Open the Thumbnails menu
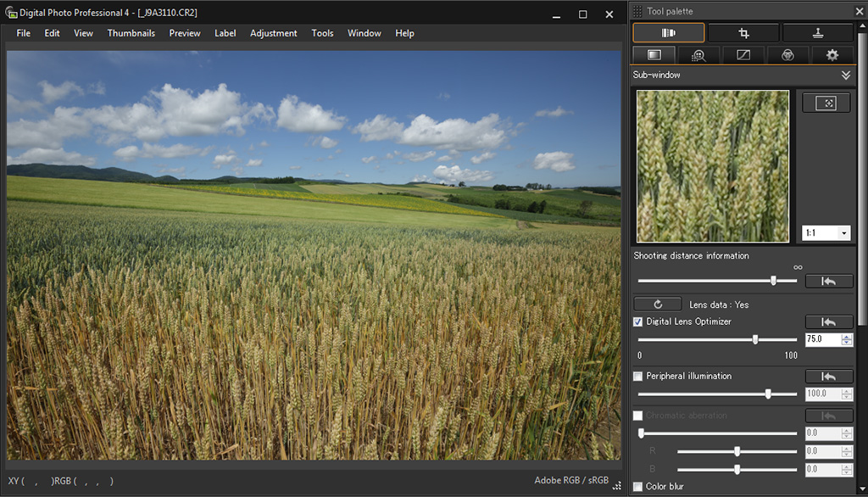Screen dimensions: 868x497 pos(131,33)
